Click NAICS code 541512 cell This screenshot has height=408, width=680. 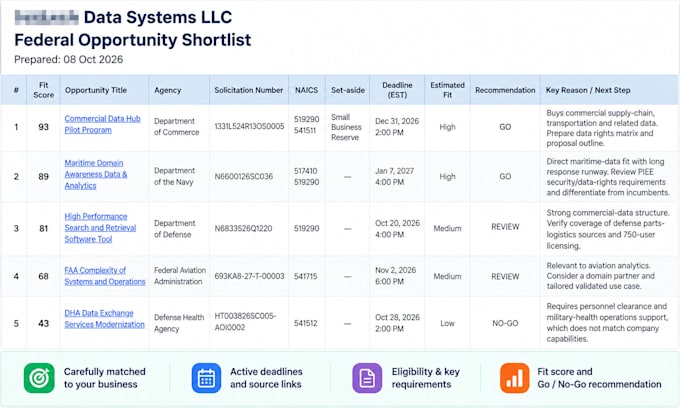[x=306, y=323]
